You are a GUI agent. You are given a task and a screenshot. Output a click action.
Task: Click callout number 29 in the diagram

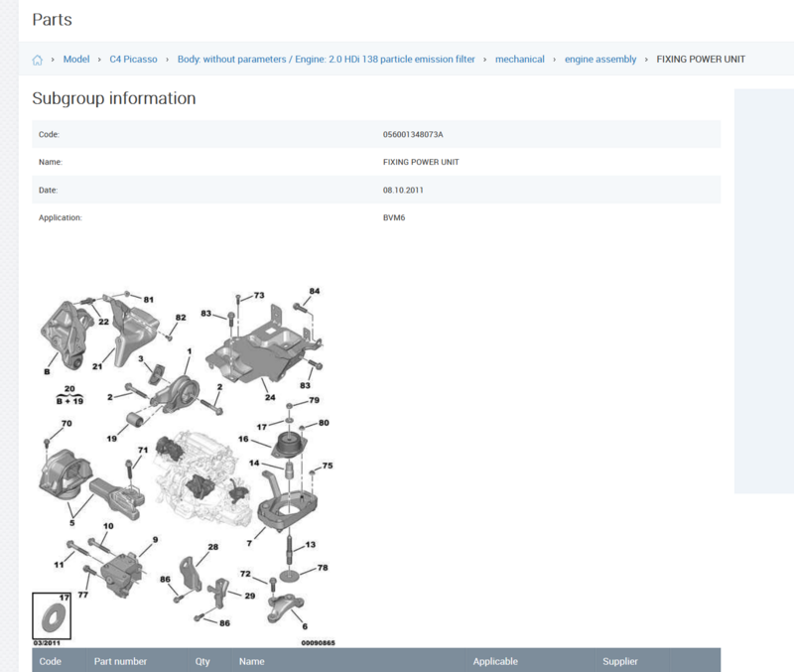point(250,596)
